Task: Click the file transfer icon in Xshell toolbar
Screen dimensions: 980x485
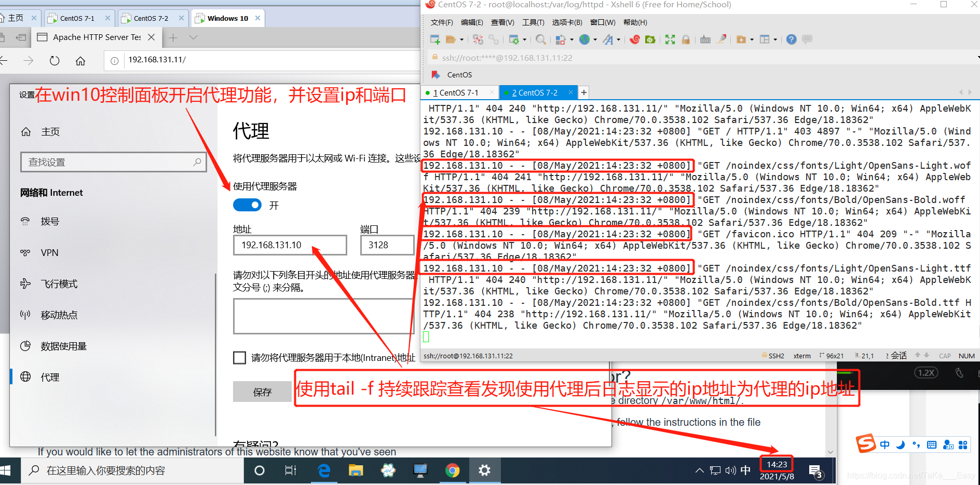Action: (561, 39)
